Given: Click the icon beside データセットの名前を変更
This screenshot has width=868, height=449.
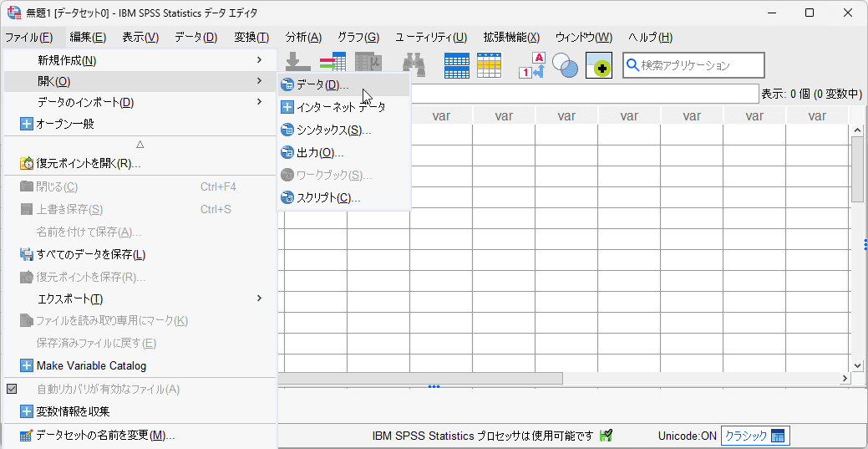Looking at the screenshot, I should click(x=27, y=435).
